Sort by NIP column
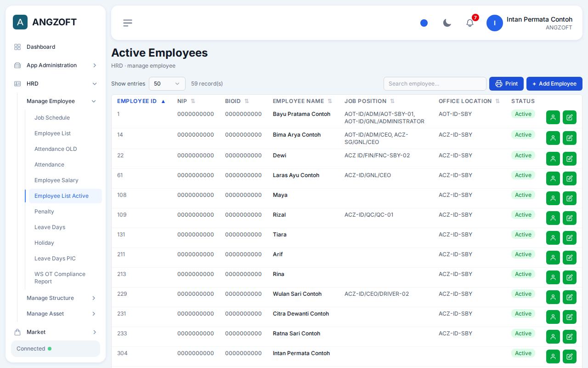Image resolution: width=588 pixels, height=368 pixels. point(186,101)
